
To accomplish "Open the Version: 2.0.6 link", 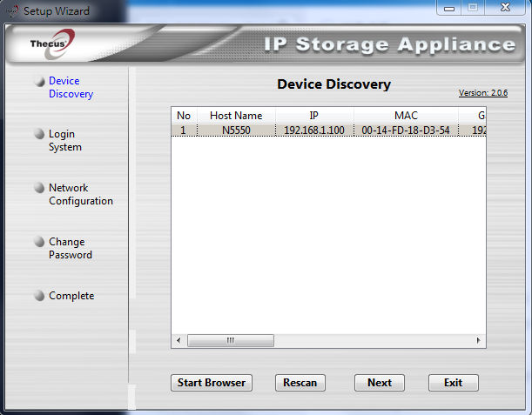I will point(483,93).
